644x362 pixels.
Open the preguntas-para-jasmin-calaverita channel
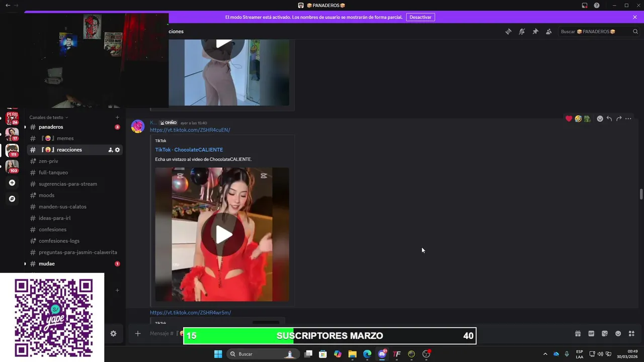[x=74, y=252]
